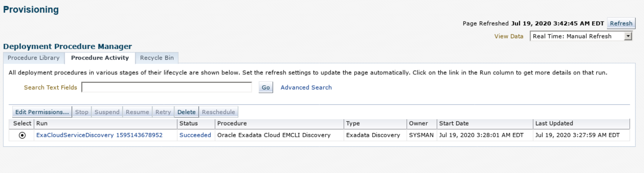Viewport: 644px width, 173px height.
Task: Open the Recycle Bin tab
Action: click(x=157, y=58)
